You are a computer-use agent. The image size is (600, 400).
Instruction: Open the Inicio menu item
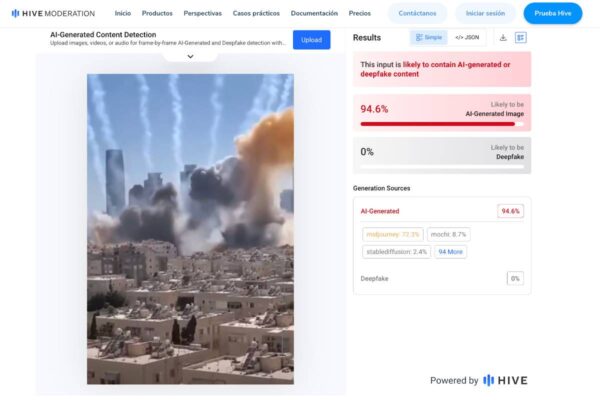click(122, 14)
